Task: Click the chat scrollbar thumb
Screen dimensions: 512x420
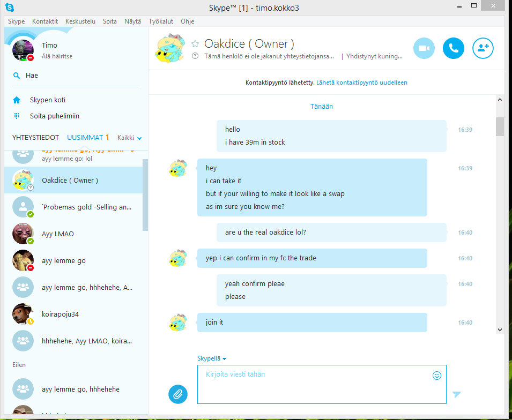Action: pos(500,126)
